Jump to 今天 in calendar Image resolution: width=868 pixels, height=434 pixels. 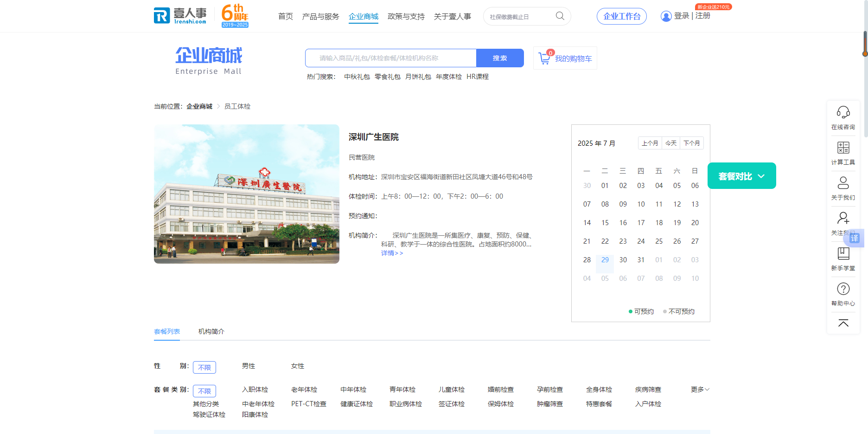click(671, 143)
